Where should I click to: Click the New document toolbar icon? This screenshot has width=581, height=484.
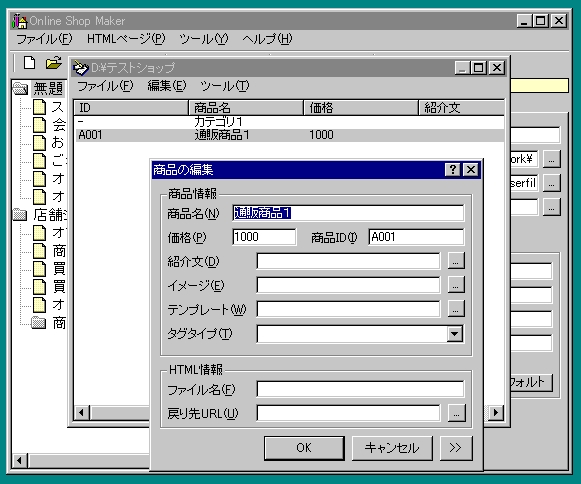(29, 63)
